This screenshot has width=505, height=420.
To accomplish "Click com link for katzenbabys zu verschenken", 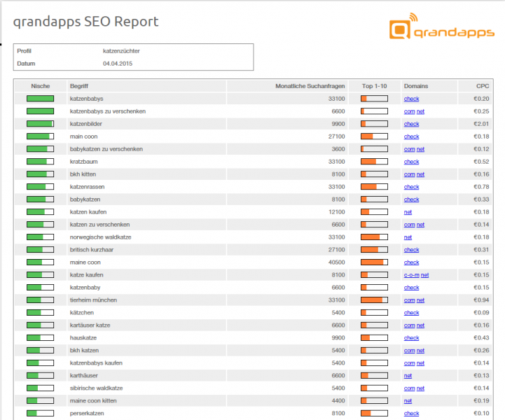I will click(x=409, y=111).
